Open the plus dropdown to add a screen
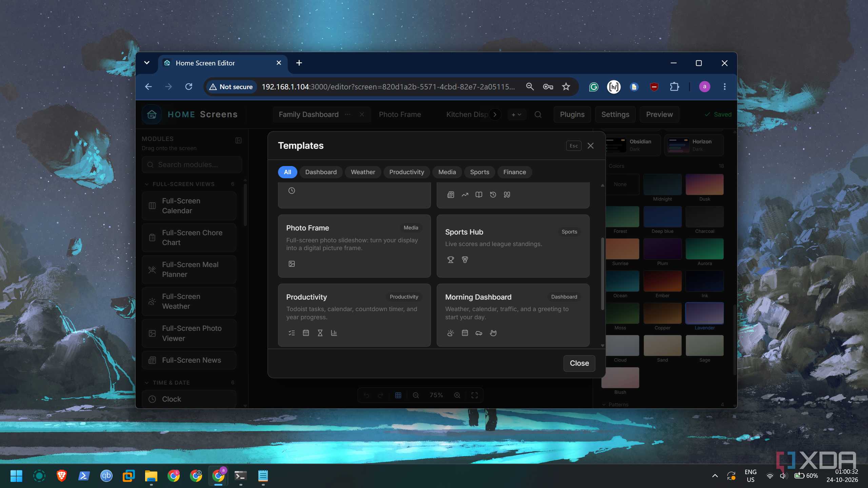Screen dimensions: 868x488 [x=517, y=115]
